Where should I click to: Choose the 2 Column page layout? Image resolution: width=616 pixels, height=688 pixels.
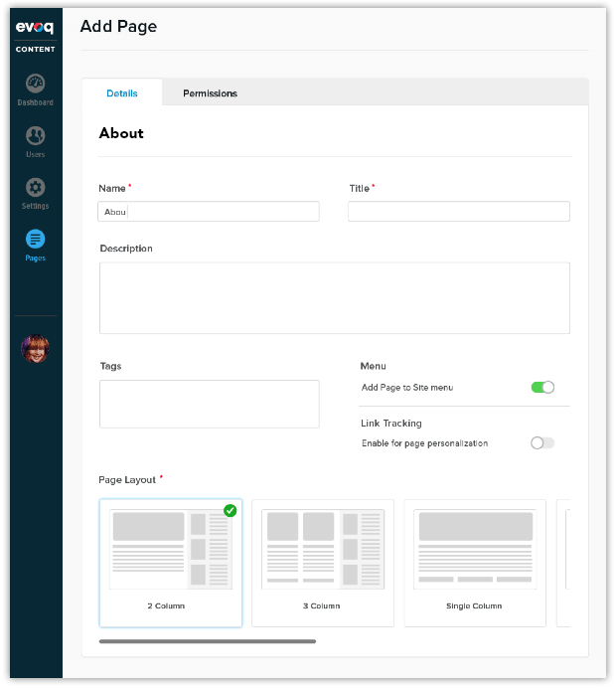pyautogui.click(x=170, y=563)
